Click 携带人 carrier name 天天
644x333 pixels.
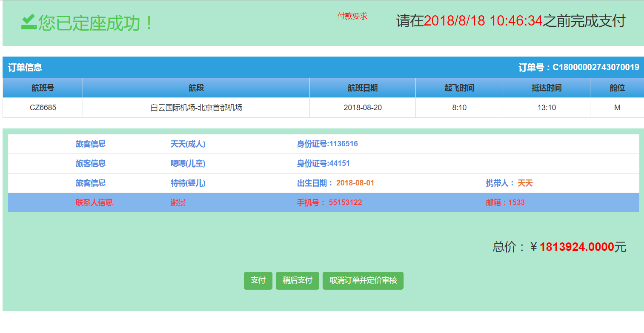coord(525,183)
